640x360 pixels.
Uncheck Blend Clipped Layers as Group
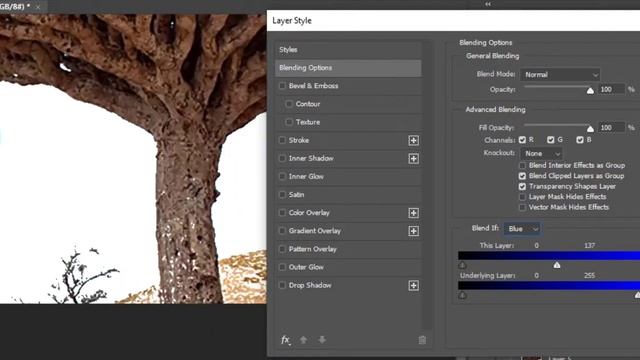522,176
